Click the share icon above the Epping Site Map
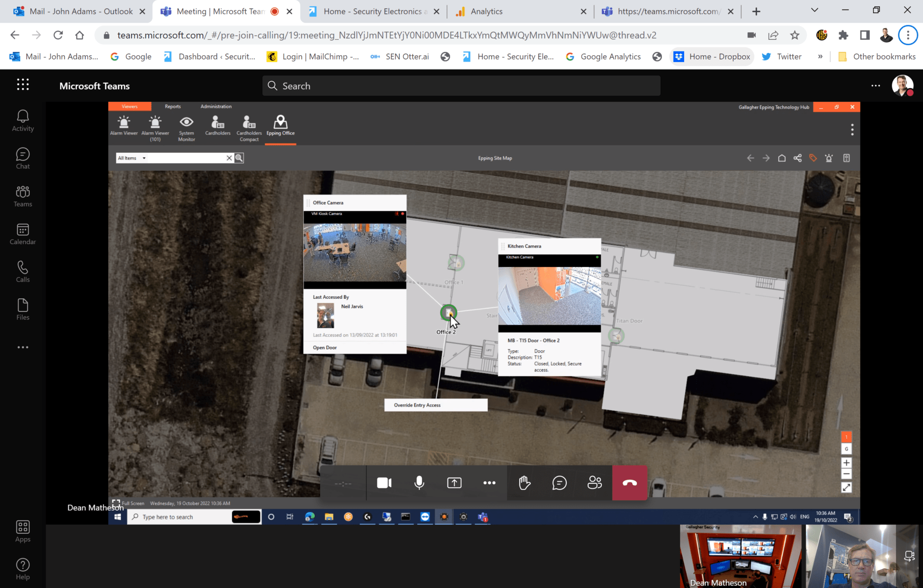Screen dimensions: 923x588 798,158
